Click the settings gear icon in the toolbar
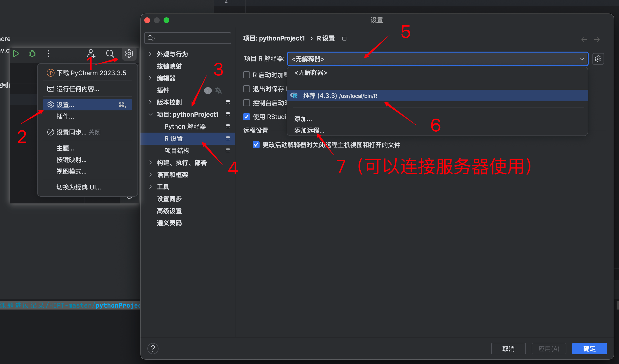Image resolution: width=619 pixels, height=364 pixels. tap(129, 54)
